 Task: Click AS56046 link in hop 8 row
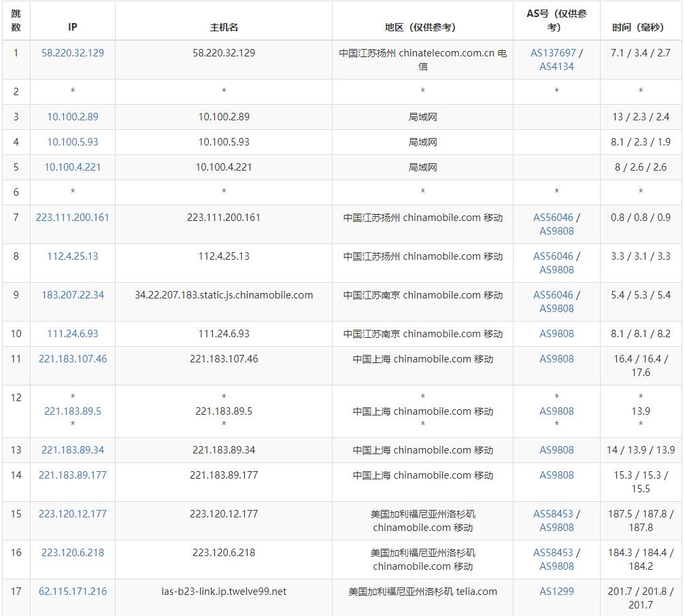(553, 256)
